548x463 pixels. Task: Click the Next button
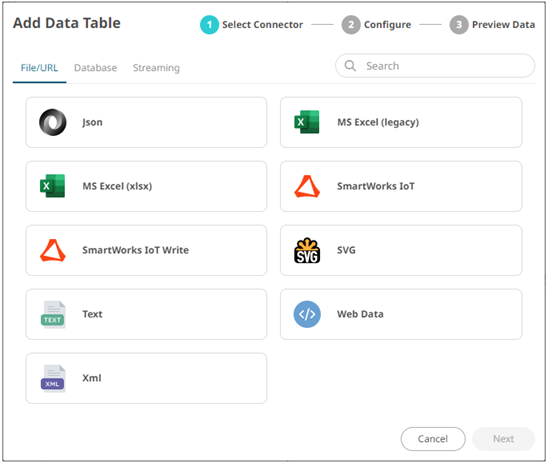click(503, 439)
